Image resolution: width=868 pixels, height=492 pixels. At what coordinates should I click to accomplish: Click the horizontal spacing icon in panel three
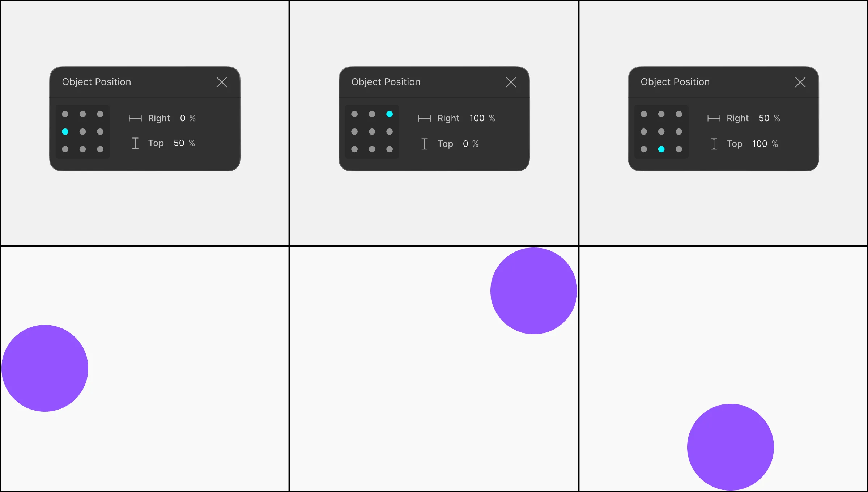tap(714, 118)
